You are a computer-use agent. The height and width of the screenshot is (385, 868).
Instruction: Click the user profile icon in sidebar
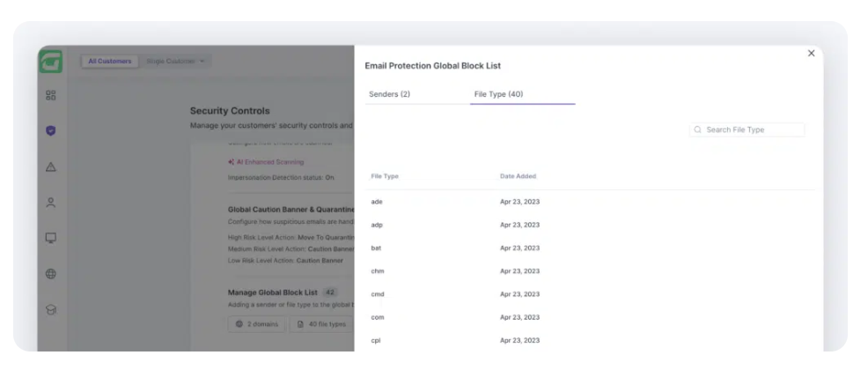(x=51, y=203)
